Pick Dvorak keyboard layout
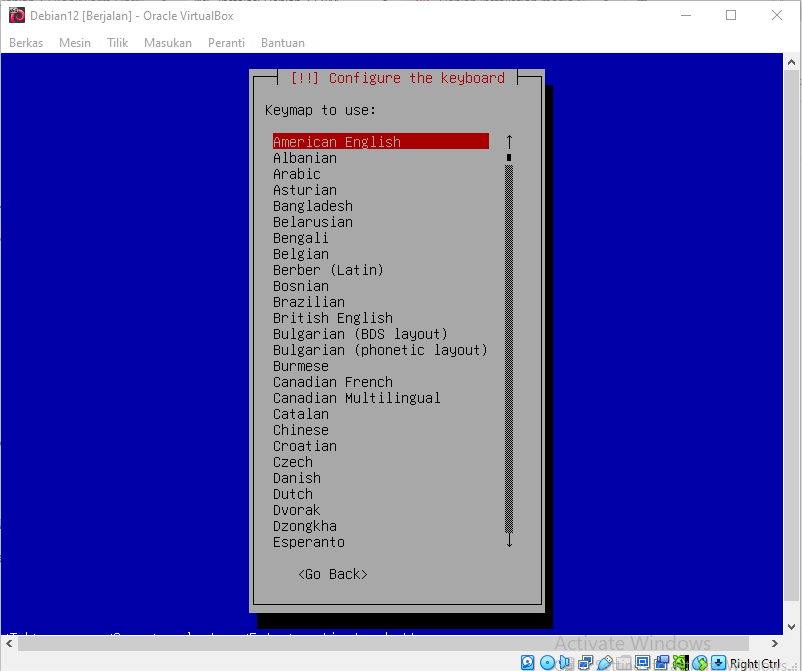802x671 pixels. pos(297,510)
